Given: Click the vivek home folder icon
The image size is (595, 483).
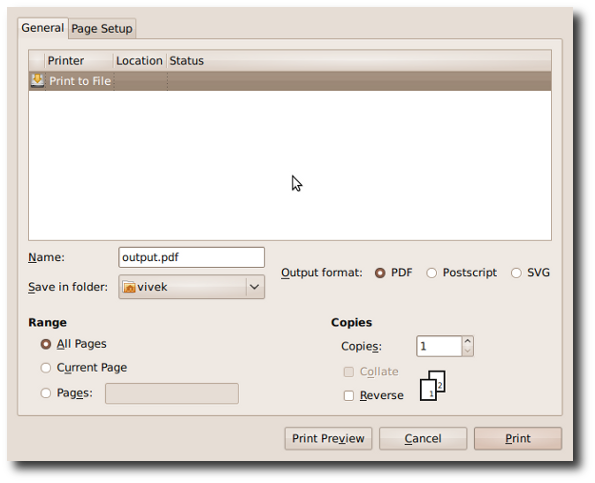Looking at the screenshot, I should 129,287.
